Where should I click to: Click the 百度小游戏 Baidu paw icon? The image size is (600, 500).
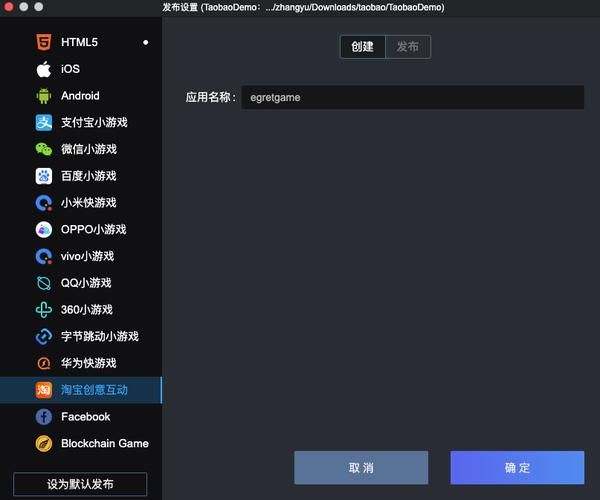pyautogui.click(x=44, y=176)
